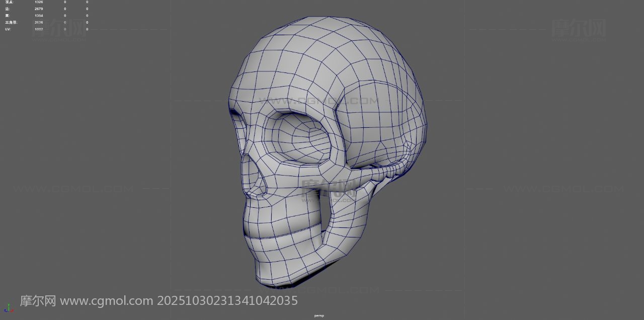Click the 三角形 triangle count label
Screen dimensions: 644x320
[11, 23]
